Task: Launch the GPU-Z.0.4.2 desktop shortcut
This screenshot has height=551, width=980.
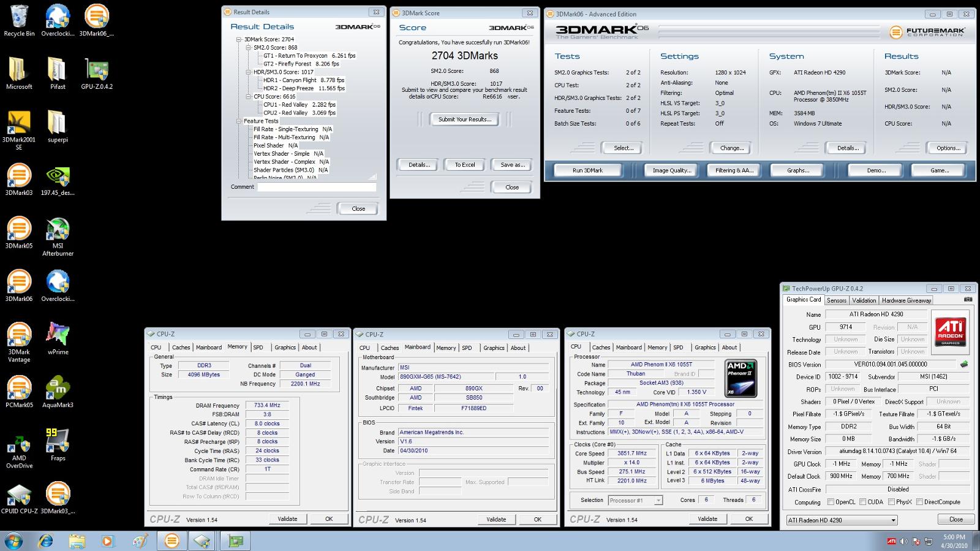Action: pyautogui.click(x=96, y=74)
